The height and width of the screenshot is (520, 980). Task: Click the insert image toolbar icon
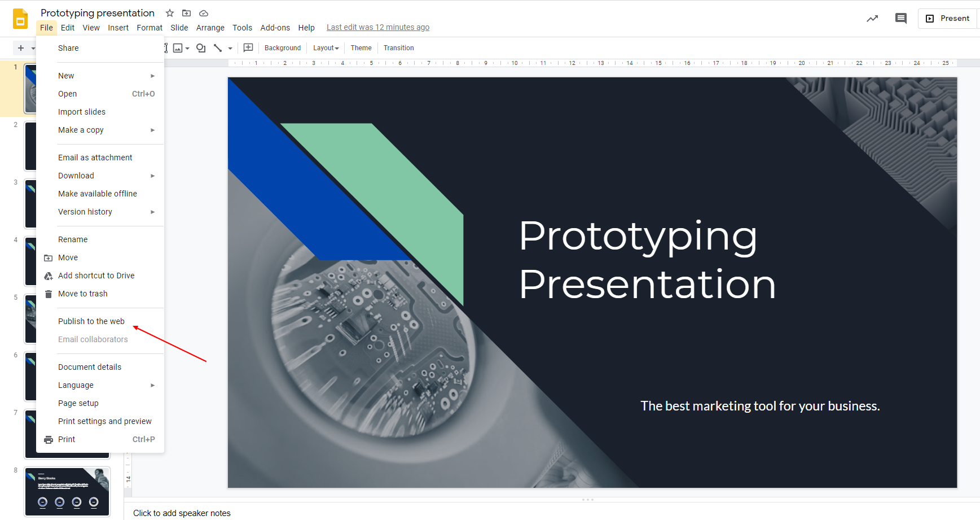tap(178, 48)
